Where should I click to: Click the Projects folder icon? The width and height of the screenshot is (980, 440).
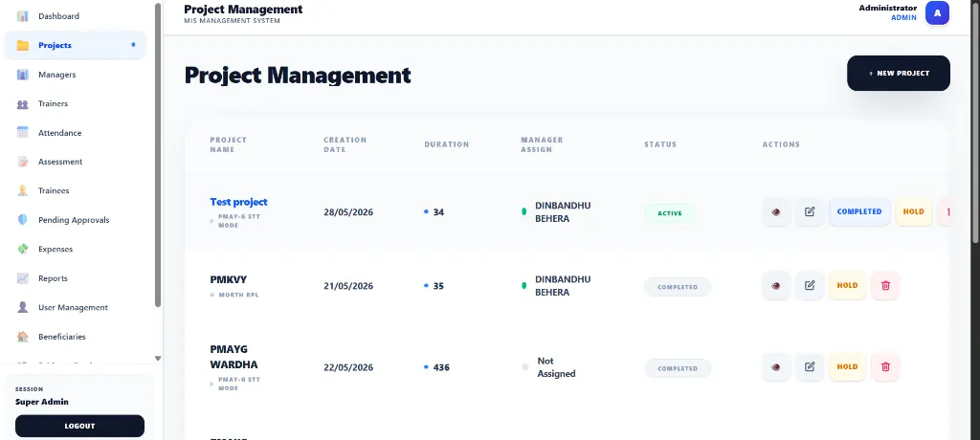pos(23,45)
